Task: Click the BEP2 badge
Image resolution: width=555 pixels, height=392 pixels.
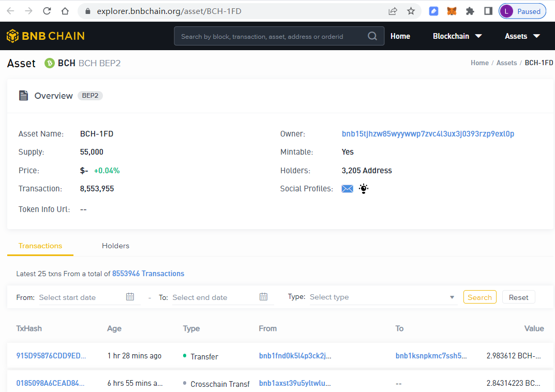Action: point(90,96)
